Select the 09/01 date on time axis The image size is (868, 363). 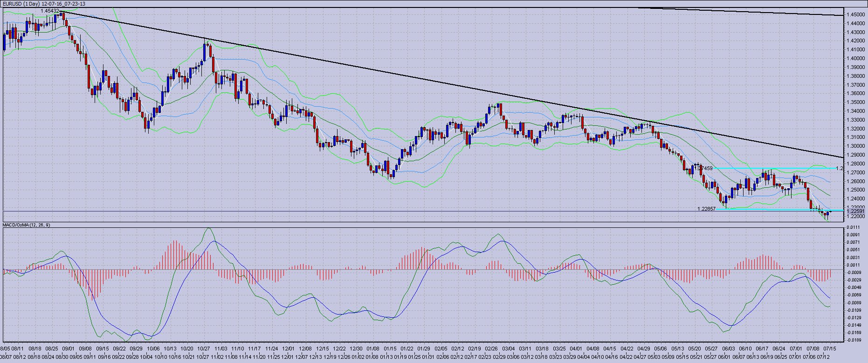pos(69,349)
